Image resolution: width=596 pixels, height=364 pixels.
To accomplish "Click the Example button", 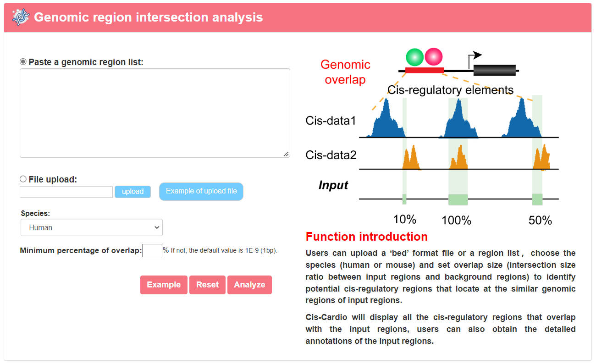I will (x=164, y=285).
